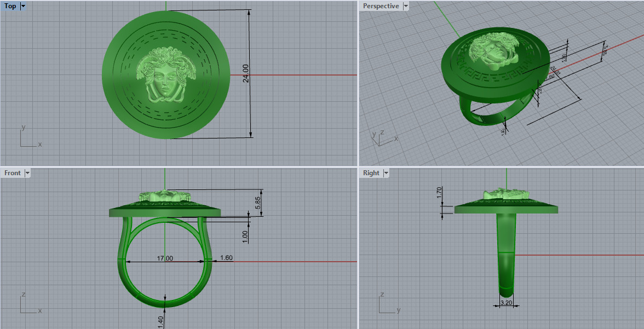Click the Front viewport title label

point(12,173)
